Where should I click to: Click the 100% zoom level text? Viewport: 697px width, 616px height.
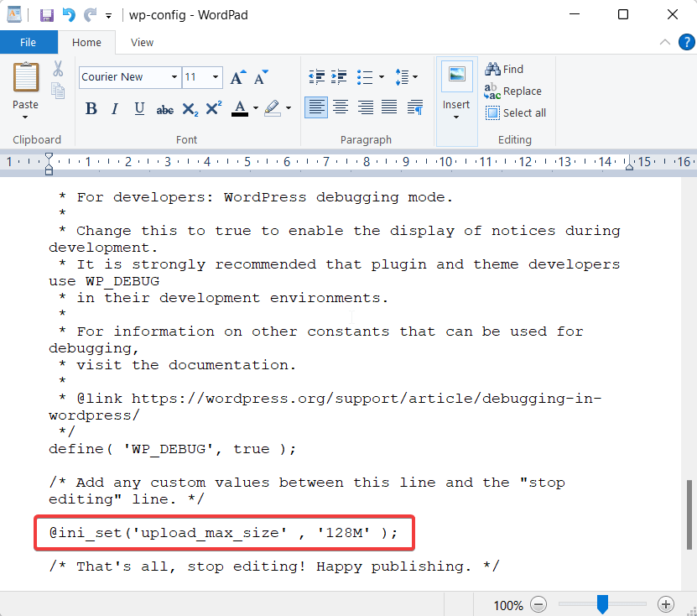(508, 605)
